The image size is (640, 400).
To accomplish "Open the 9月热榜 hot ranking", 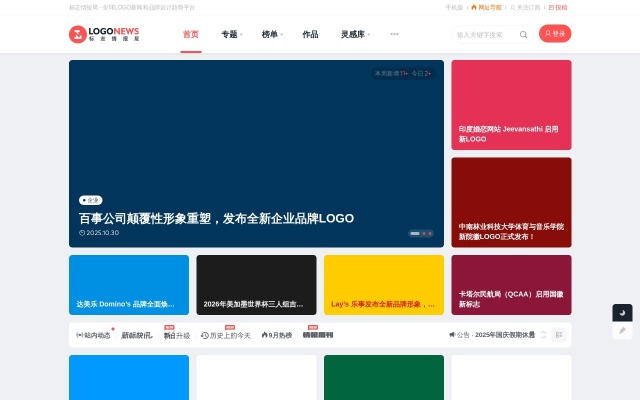I will click(277, 335).
